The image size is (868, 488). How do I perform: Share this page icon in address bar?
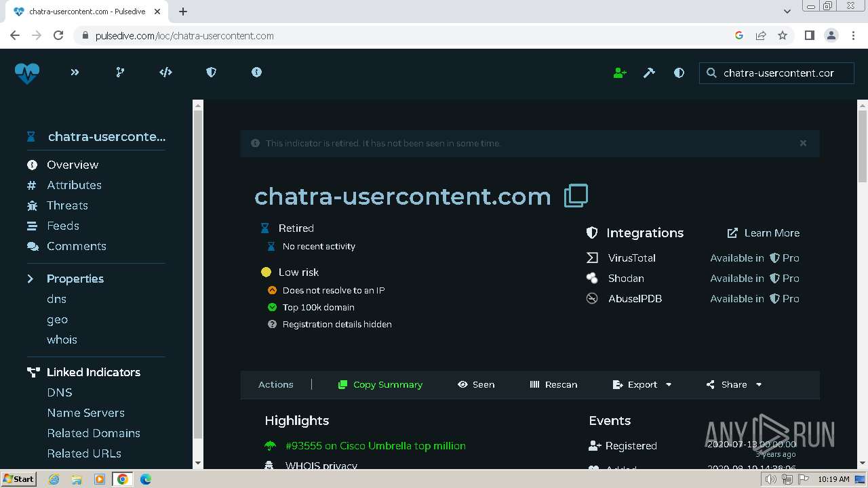(x=761, y=35)
